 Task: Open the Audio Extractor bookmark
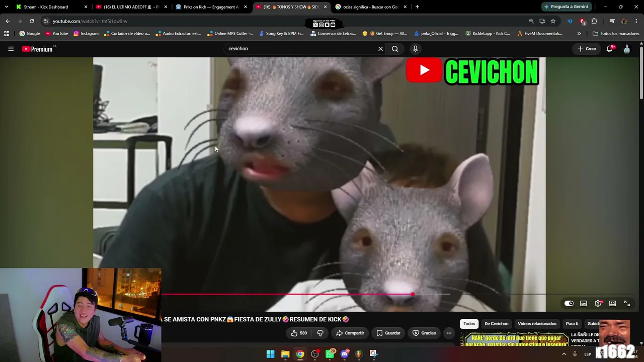(178, 34)
